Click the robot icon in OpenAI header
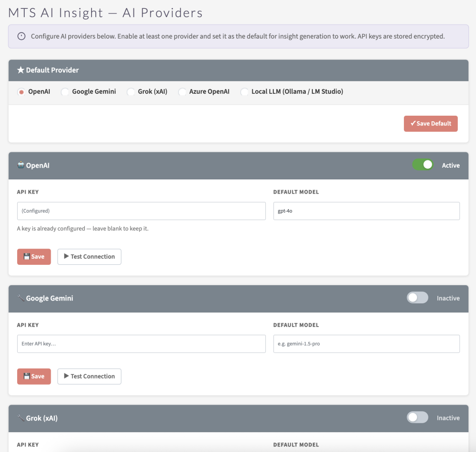 (x=21, y=165)
